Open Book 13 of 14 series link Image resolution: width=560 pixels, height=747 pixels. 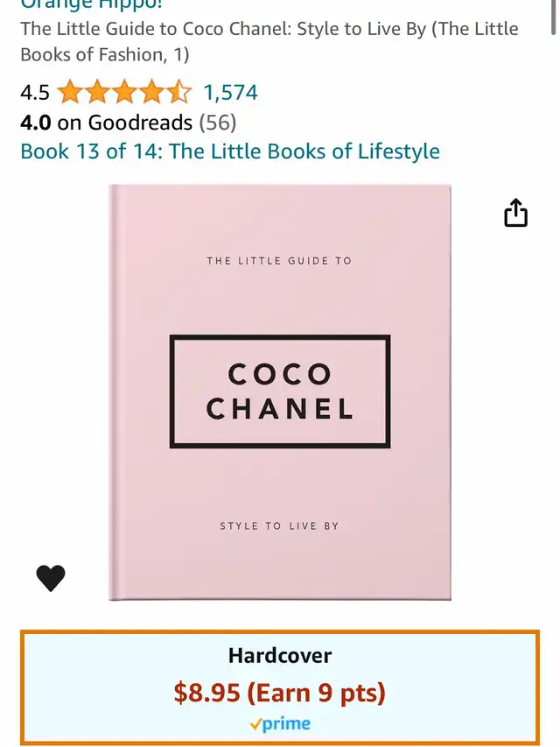point(230,152)
